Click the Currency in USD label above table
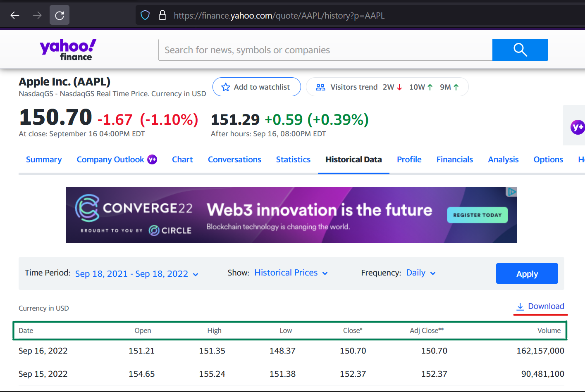This screenshot has width=585, height=392. [x=44, y=308]
